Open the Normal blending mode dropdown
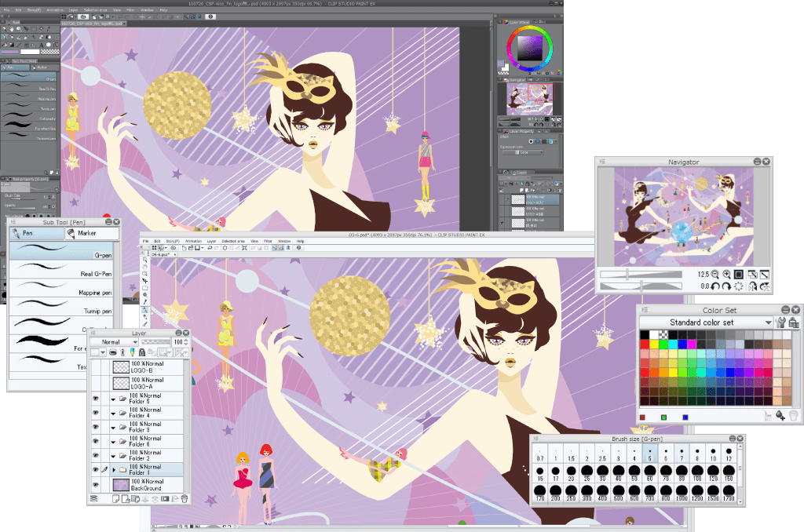Image resolution: width=804 pixels, height=532 pixels. click(x=115, y=342)
